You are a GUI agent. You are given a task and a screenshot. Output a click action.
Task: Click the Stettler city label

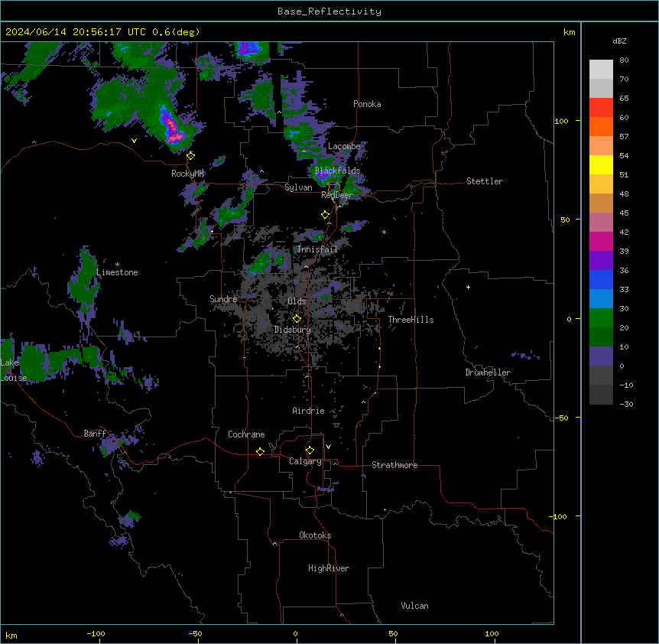click(485, 181)
